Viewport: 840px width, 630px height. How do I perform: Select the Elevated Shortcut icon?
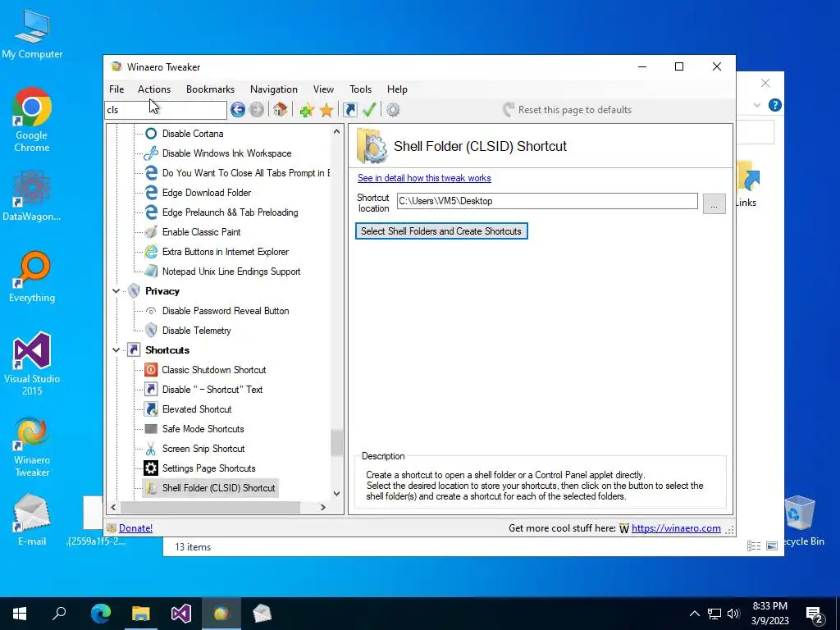pyautogui.click(x=152, y=409)
